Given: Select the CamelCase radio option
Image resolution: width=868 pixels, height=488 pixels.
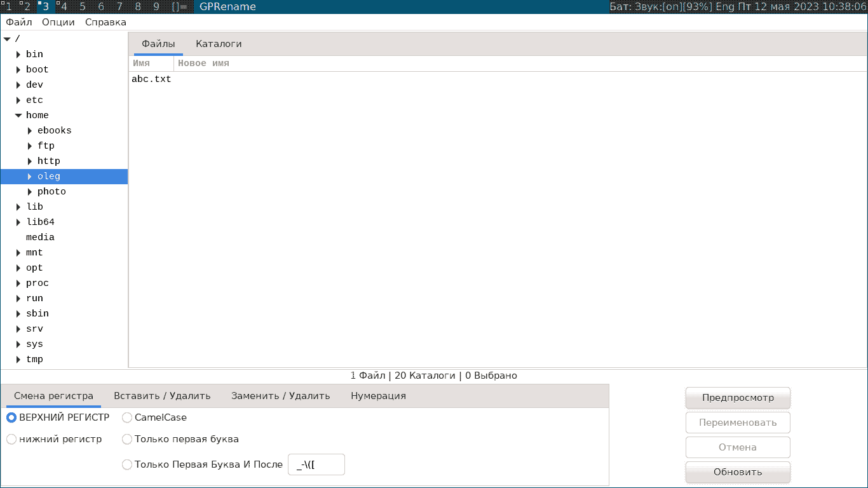Looking at the screenshot, I should click(x=127, y=417).
